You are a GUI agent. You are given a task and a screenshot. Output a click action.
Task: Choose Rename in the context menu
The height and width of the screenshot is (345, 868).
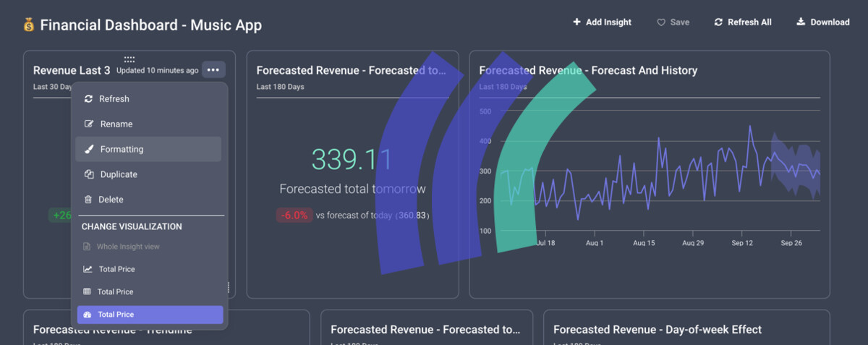coord(148,124)
